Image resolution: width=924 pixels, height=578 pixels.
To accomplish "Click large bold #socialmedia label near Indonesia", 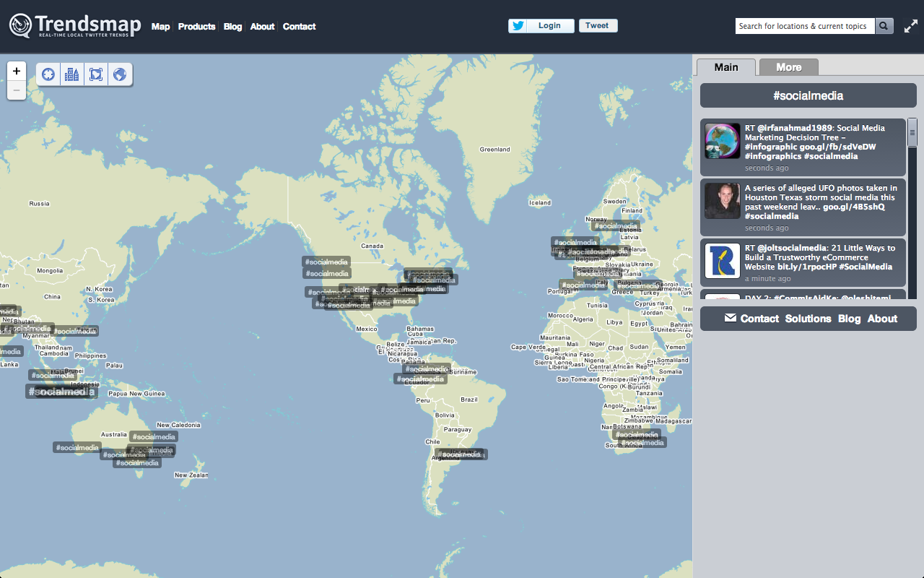I will (61, 392).
